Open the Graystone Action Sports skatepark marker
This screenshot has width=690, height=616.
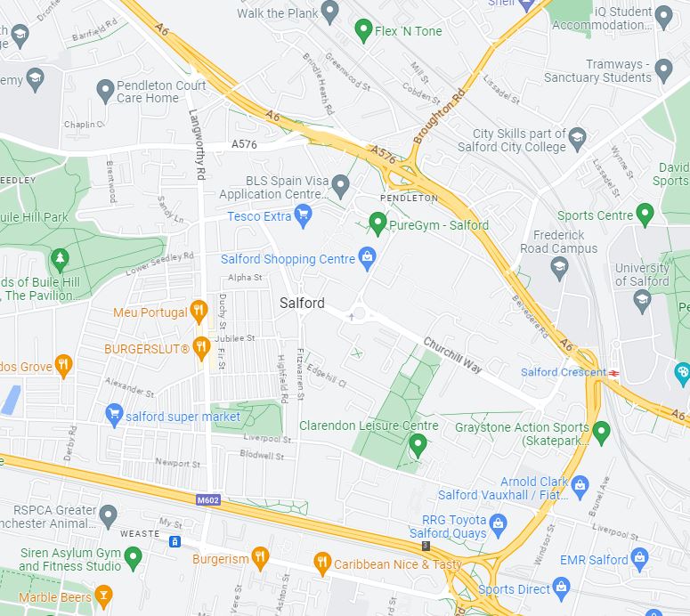point(601,433)
